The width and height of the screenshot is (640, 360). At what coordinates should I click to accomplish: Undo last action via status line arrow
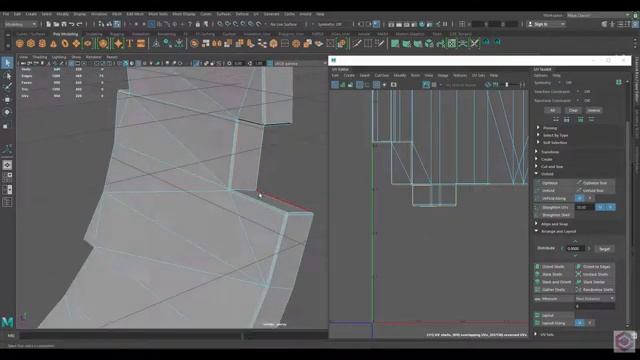pos(71,24)
